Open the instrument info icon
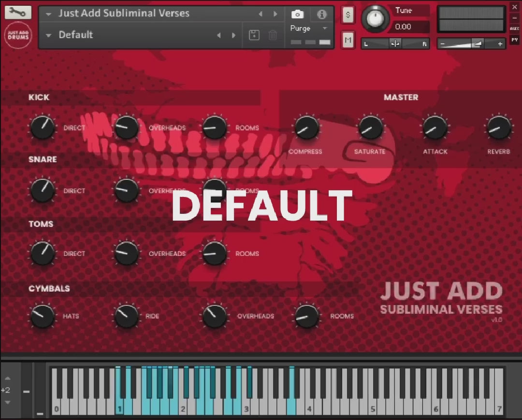Screen dimensions: 522x420 [x=321, y=14]
